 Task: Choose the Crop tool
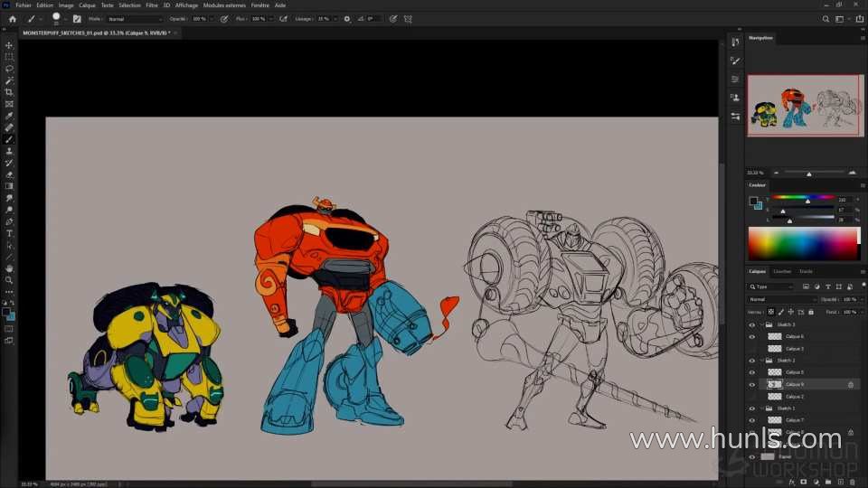[x=9, y=92]
